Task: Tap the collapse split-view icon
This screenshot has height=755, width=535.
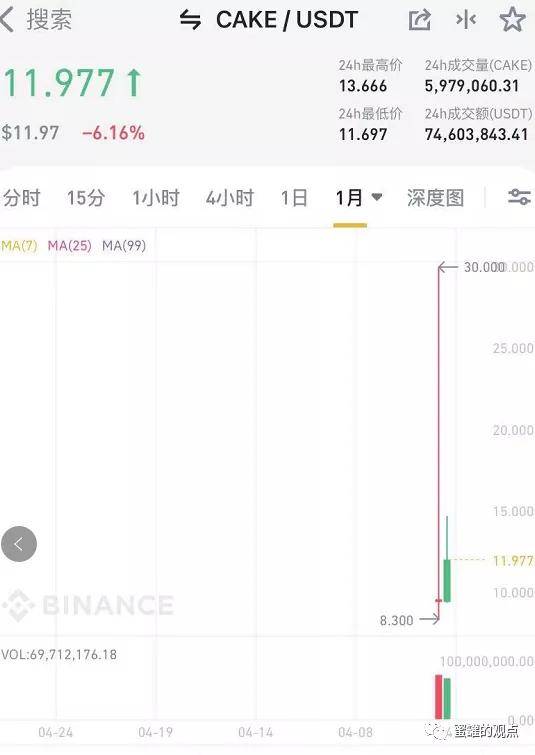Action: [x=466, y=20]
